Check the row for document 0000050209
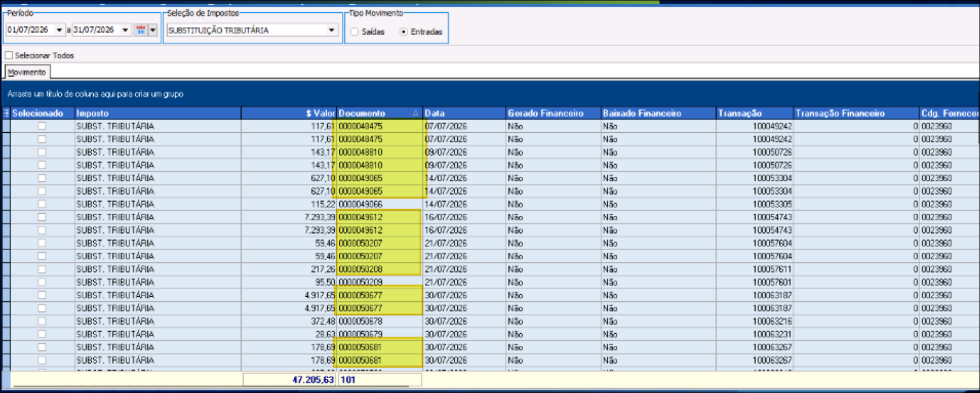The width and height of the screenshot is (980, 393). 42,282
